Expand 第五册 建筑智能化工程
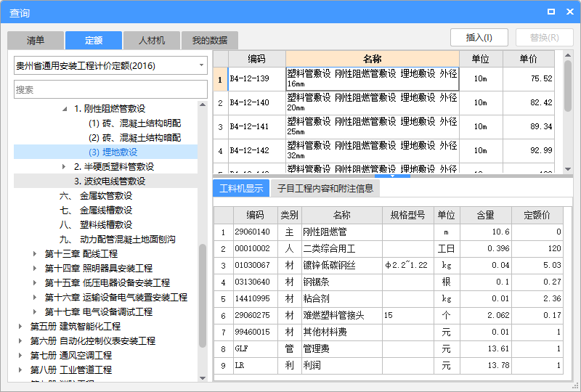The width and height of the screenshot is (581, 392). click(20, 327)
